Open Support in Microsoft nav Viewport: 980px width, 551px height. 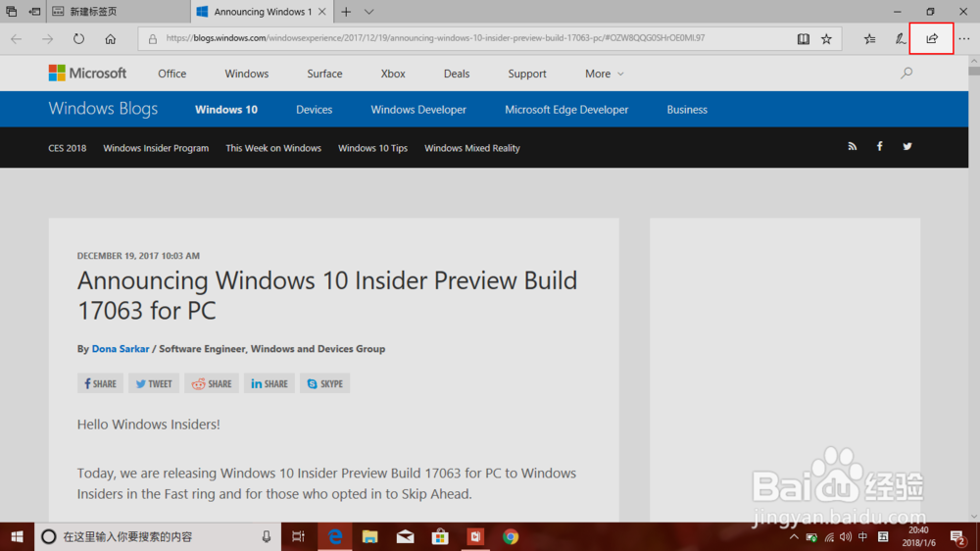(x=527, y=74)
